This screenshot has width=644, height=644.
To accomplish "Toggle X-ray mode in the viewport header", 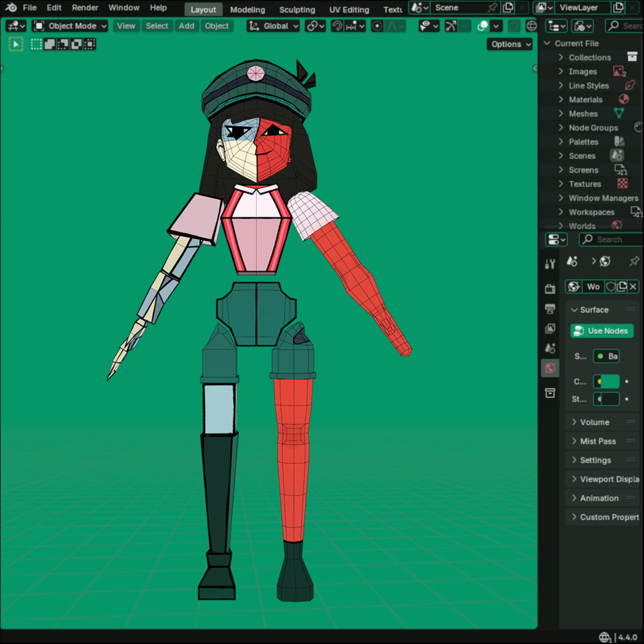I will click(513, 26).
